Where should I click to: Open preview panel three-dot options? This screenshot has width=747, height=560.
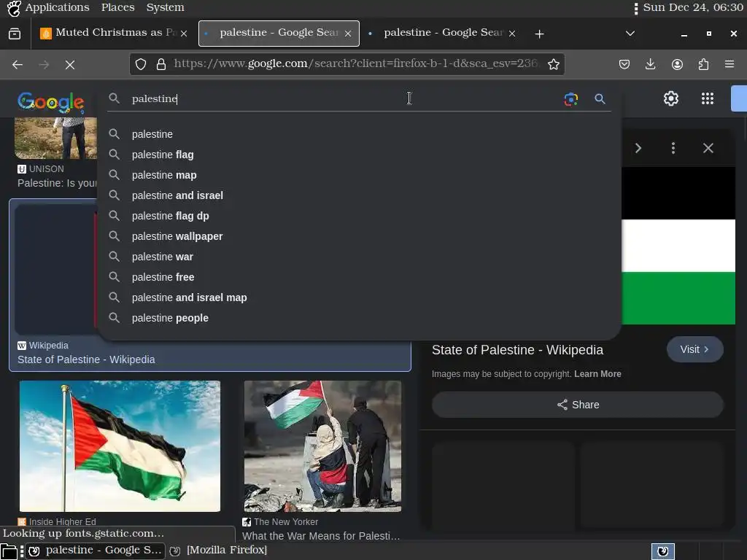[673, 148]
